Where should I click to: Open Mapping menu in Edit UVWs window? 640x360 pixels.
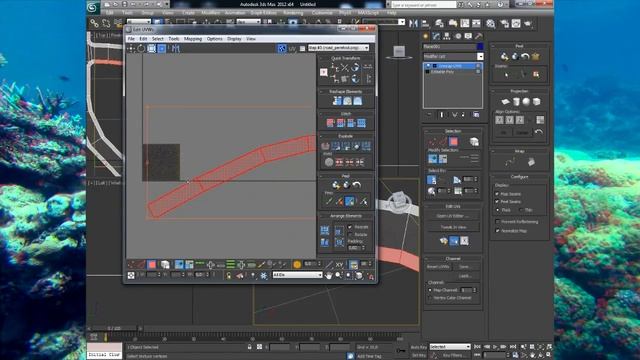tap(193, 39)
